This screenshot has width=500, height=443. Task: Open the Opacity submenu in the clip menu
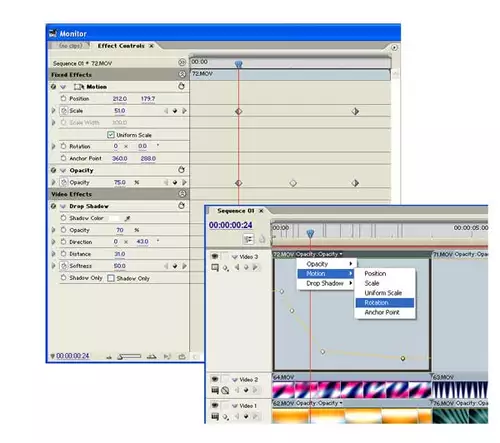(x=326, y=264)
